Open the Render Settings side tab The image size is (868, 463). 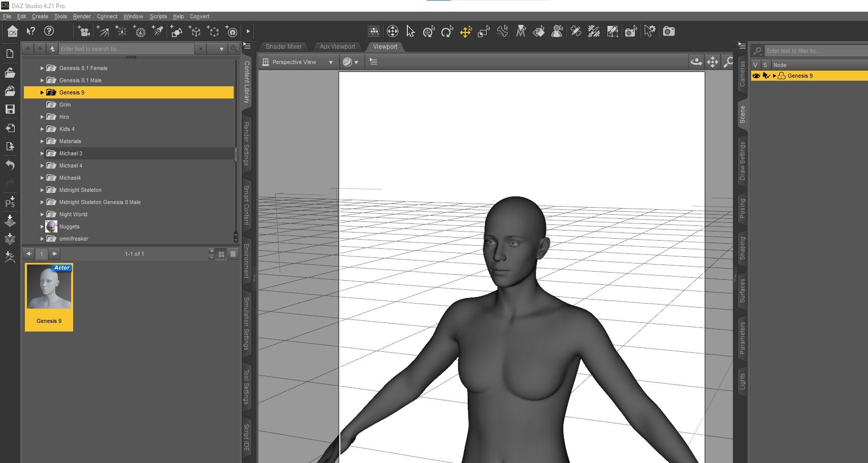(x=246, y=144)
